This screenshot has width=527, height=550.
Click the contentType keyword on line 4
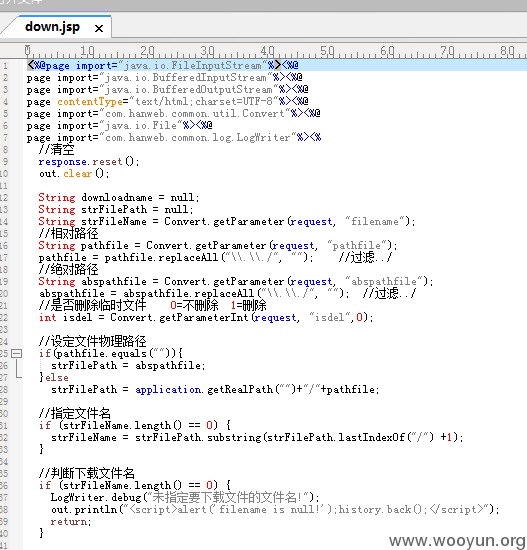coord(90,101)
